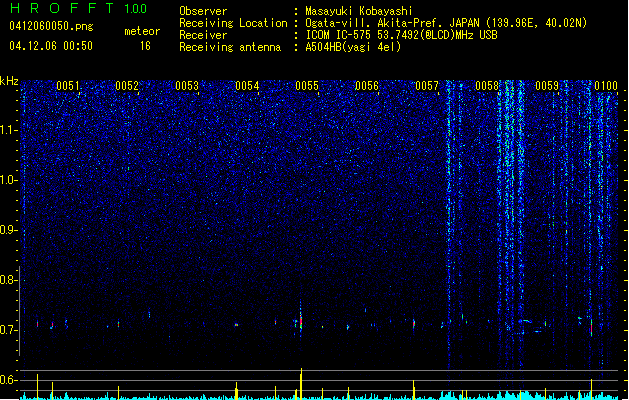This screenshot has height=400, width=629.
Task: Select the Ogata-vill. Akita-Pref. JAPAN location text
Action: (x=446, y=23)
